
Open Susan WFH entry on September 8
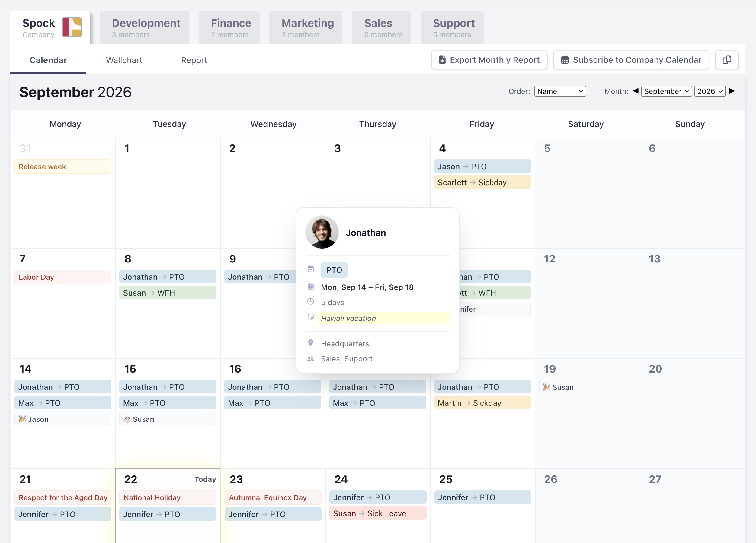pyautogui.click(x=168, y=293)
